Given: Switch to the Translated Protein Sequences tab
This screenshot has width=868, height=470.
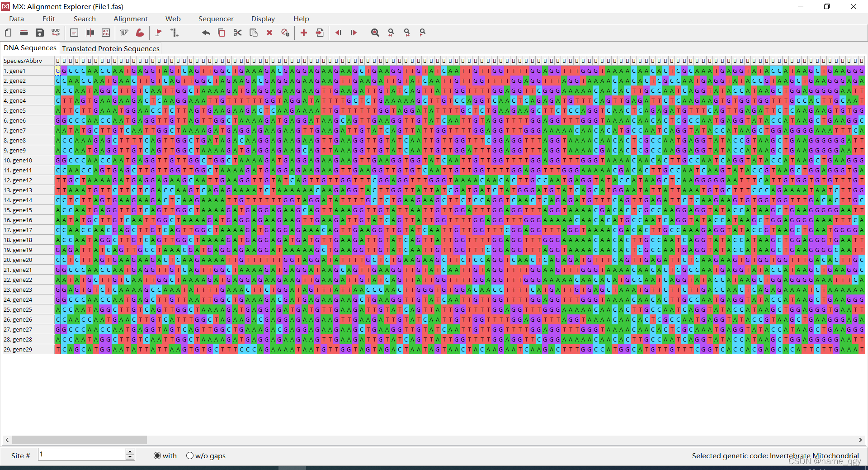Looking at the screenshot, I should pos(111,48).
